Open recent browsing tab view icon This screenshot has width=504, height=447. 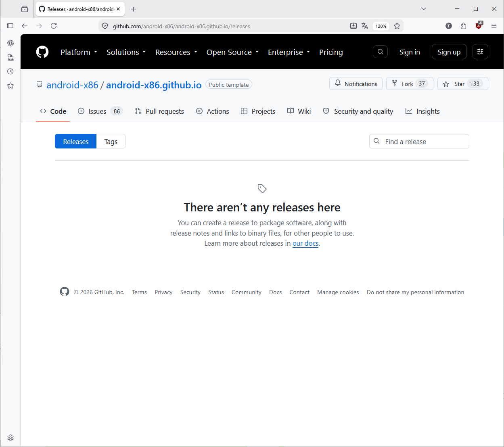click(25, 9)
